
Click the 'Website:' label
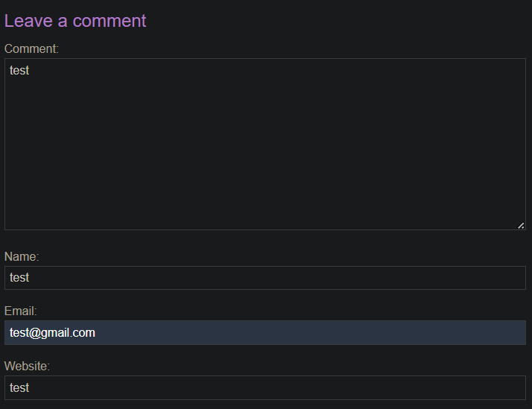[x=27, y=366]
